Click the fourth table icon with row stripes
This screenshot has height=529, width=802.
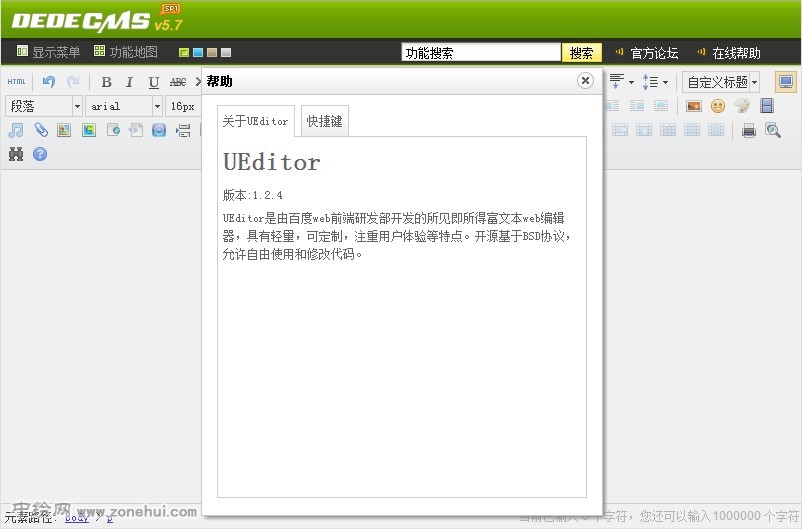coord(692,130)
